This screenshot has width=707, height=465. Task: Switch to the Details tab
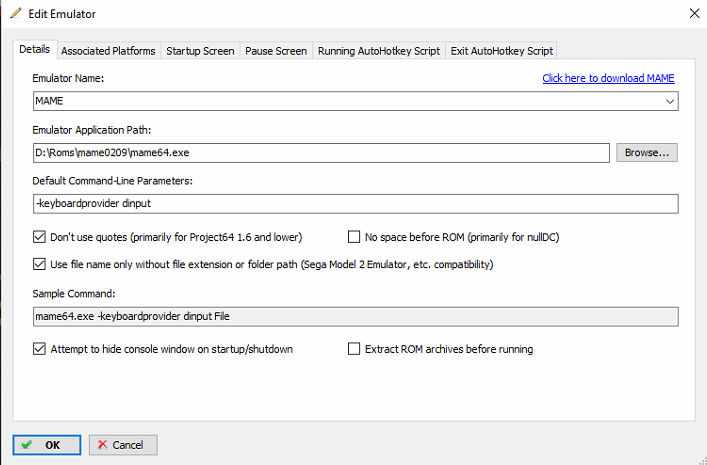(x=35, y=50)
